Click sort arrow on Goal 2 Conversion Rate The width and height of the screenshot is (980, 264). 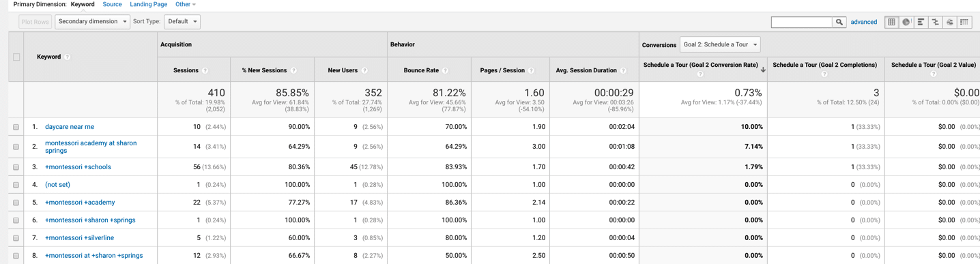(763, 70)
